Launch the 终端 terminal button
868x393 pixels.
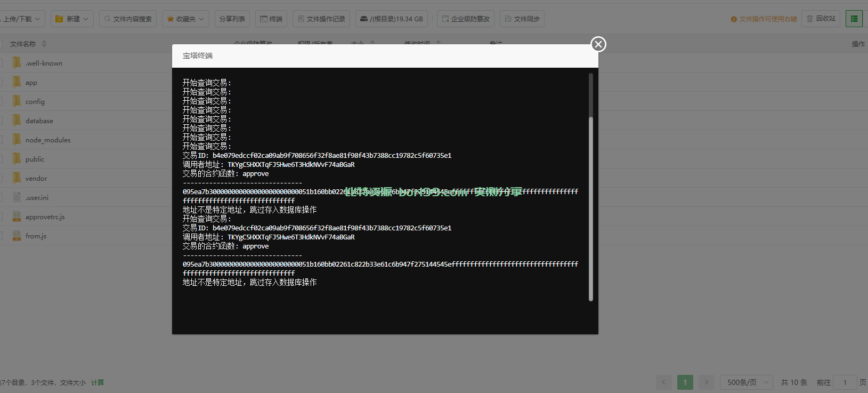271,19
